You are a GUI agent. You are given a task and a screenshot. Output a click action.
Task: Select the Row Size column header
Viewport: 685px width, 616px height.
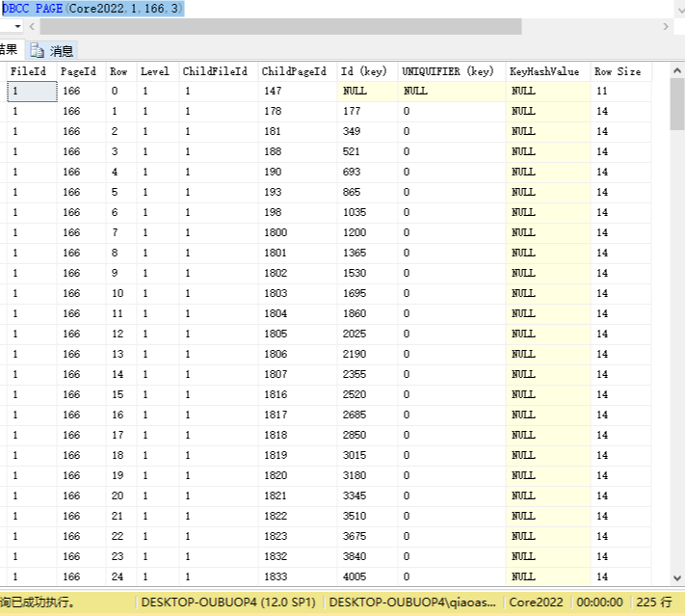(x=621, y=71)
